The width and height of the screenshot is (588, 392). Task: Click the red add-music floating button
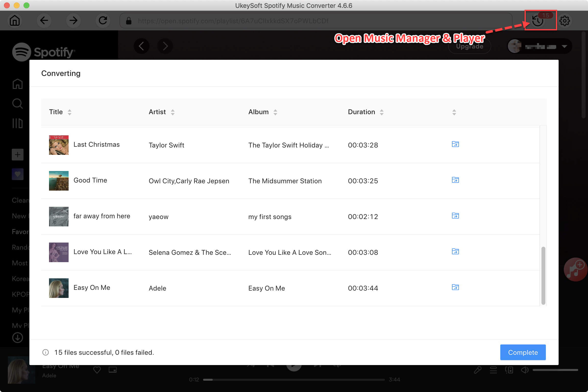click(576, 269)
